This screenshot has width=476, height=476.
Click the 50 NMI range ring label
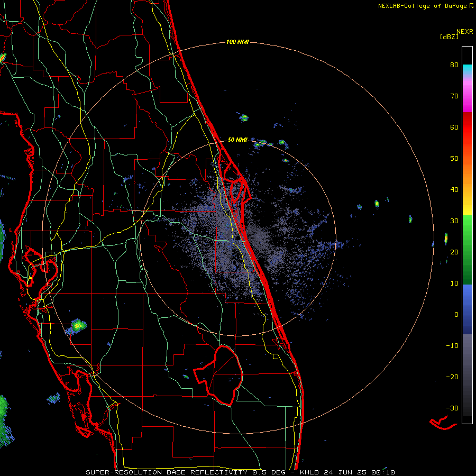coord(237,140)
